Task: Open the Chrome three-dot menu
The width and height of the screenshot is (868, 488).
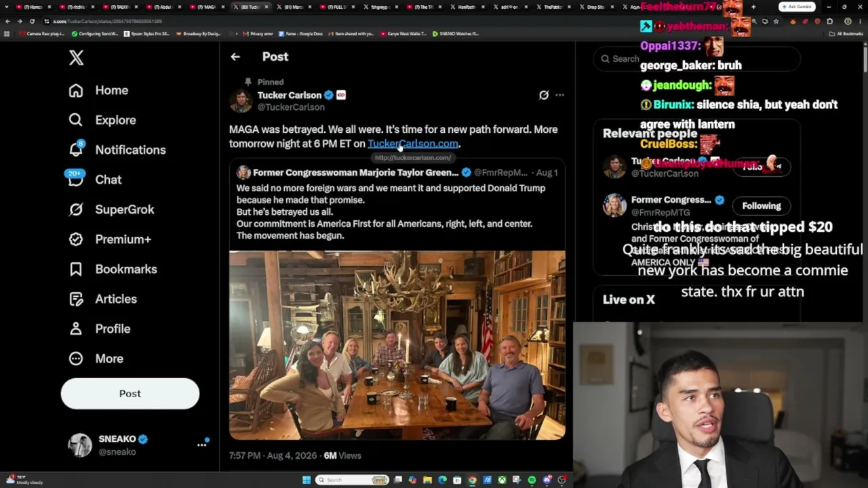Action: click(x=860, y=22)
